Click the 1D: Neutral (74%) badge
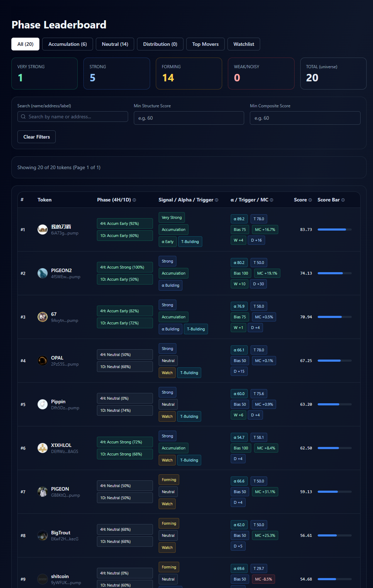This screenshot has height=588, width=373. [x=125, y=410]
